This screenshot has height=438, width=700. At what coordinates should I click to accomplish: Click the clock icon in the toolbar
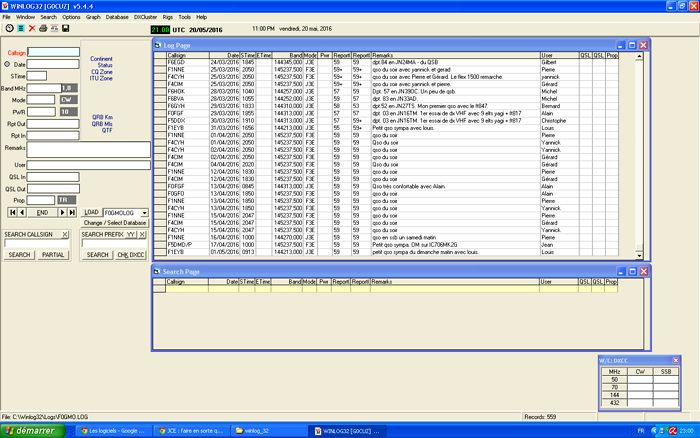[9, 28]
